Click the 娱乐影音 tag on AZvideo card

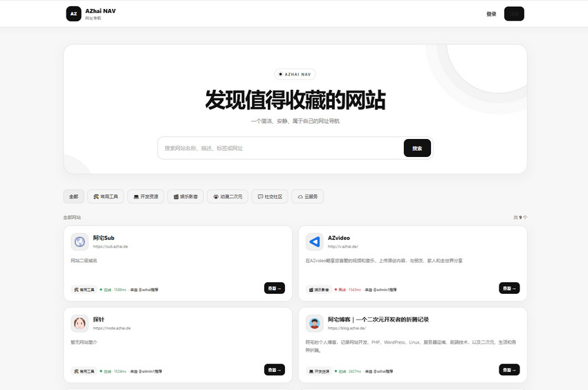pyautogui.click(x=319, y=290)
